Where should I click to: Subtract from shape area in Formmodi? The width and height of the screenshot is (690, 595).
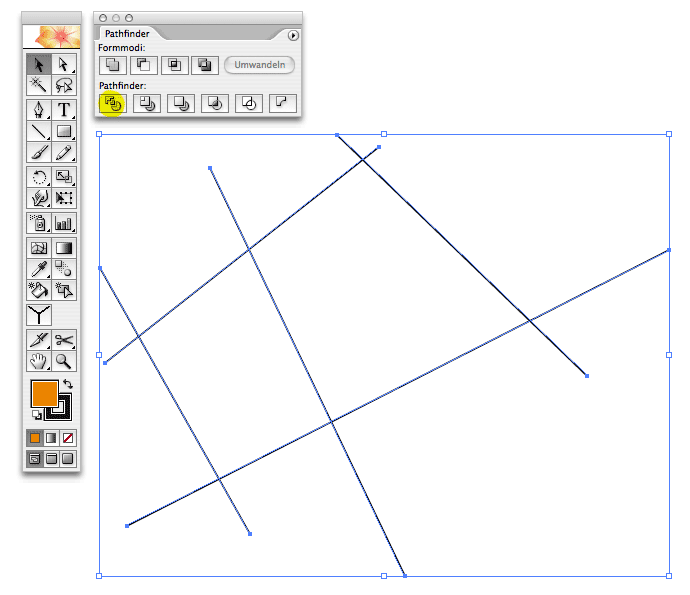pos(143,65)
